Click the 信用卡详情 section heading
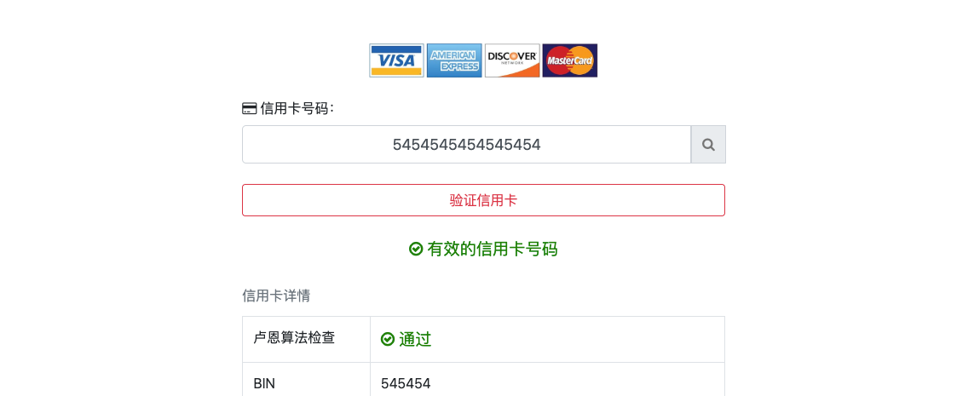Screen dimensions: 980x396 pos(276,296)
